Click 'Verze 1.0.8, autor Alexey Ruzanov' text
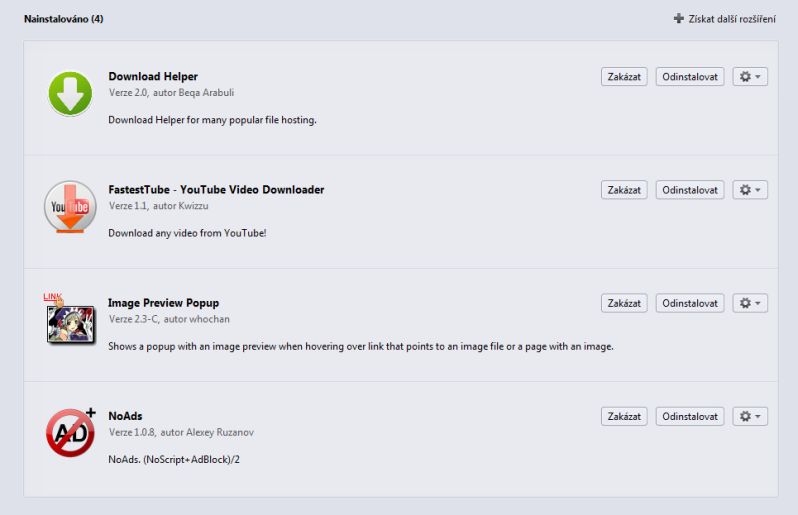This screenshot has height=515, width=798. tap(181, 432)
